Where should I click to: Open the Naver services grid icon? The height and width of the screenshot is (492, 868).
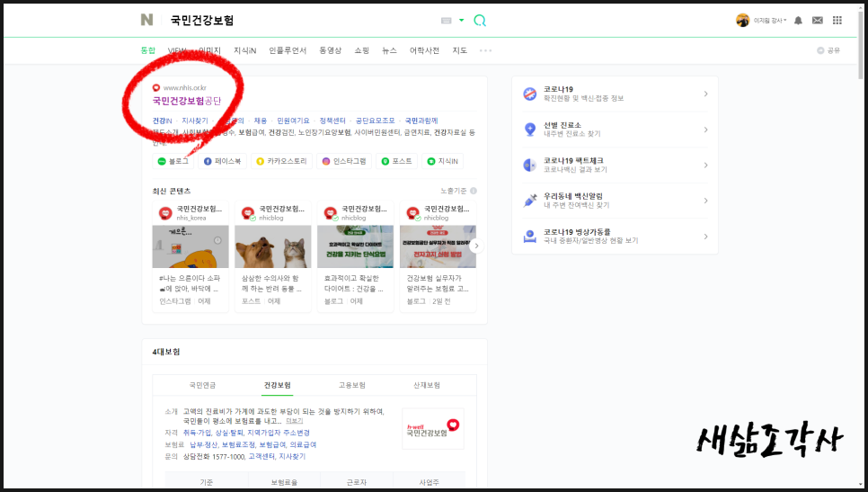pos(837,21)
